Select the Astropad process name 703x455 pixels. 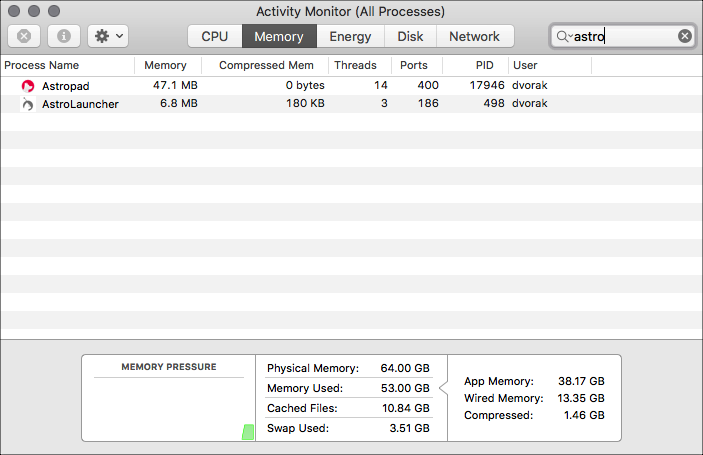(x=65, y=86)
